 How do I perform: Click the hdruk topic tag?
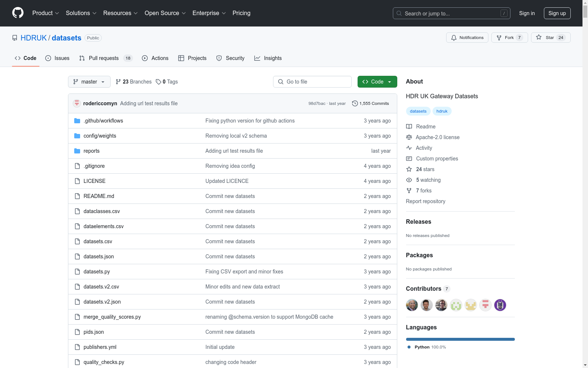click(x=442, y=111)
